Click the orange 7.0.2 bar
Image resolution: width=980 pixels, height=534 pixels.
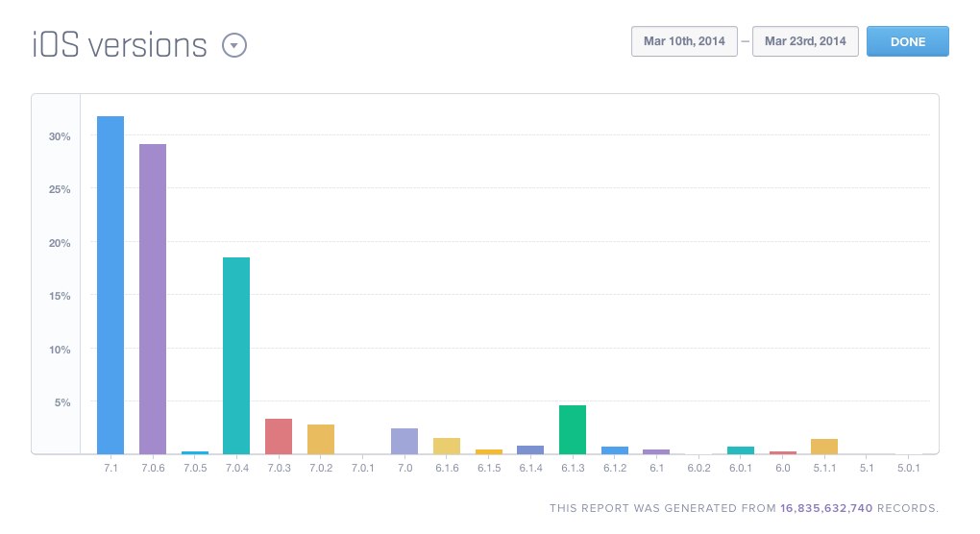coord(321,439)
